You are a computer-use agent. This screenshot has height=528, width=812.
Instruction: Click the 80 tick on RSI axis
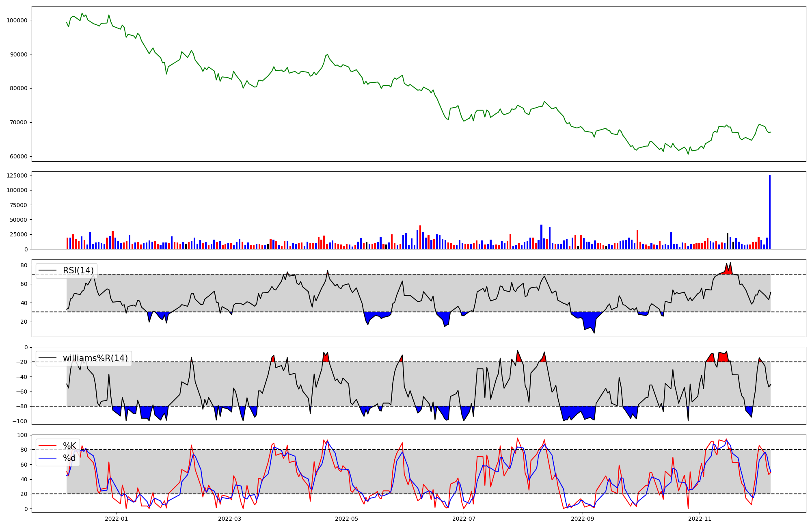[x=24, y=265]
